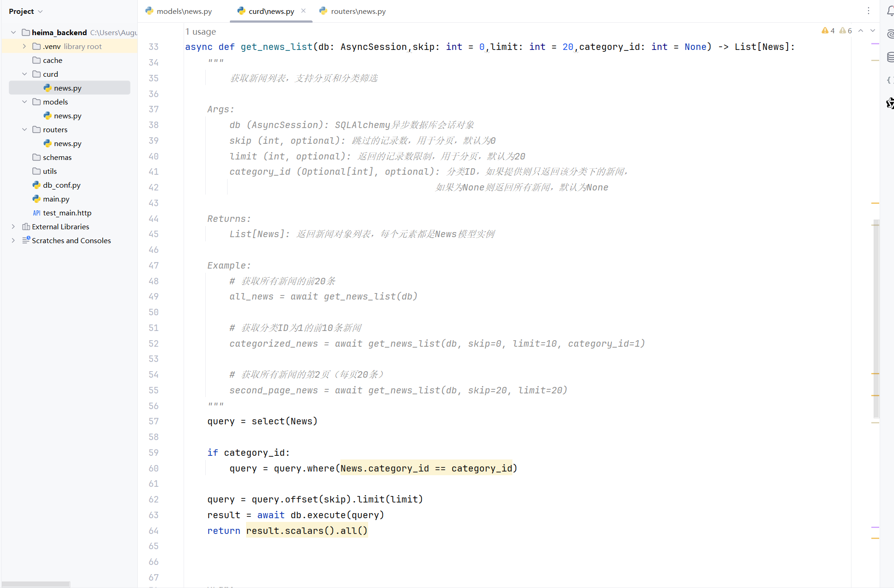
Task: Open the editor tabs kebab menu
Action: click(x=868, y=11)
